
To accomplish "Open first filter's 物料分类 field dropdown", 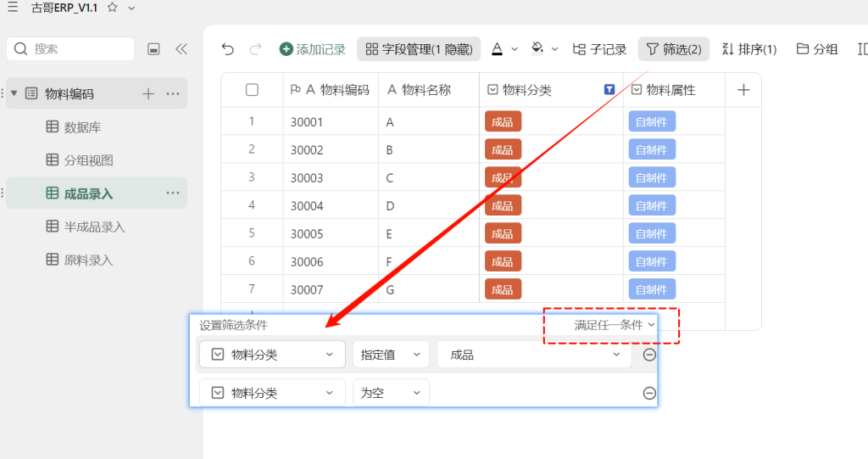I will point(272,355).
